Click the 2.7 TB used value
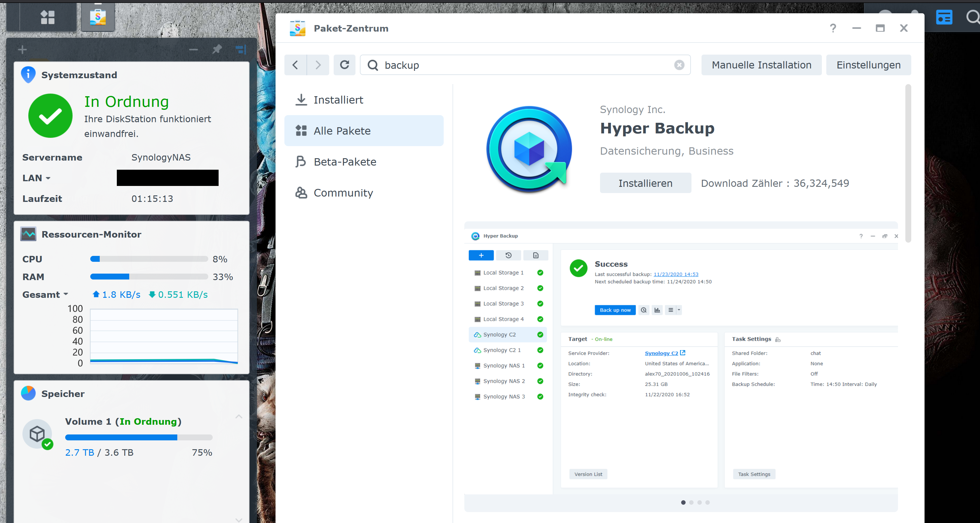The image size is (980, 523). [80, 452]
